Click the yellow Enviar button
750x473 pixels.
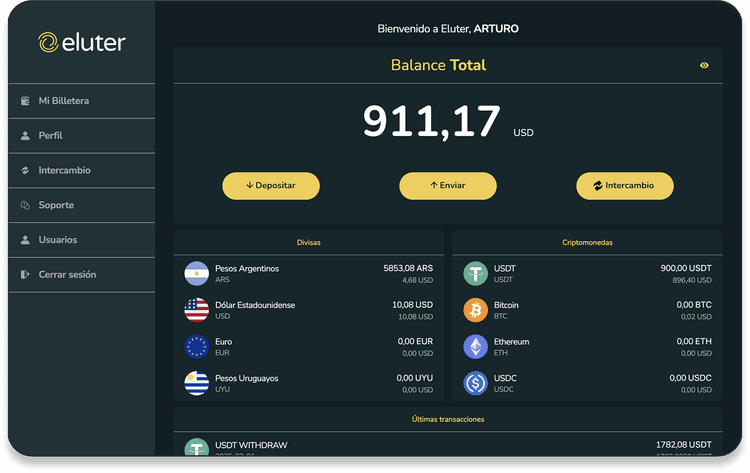click(448, 186)
